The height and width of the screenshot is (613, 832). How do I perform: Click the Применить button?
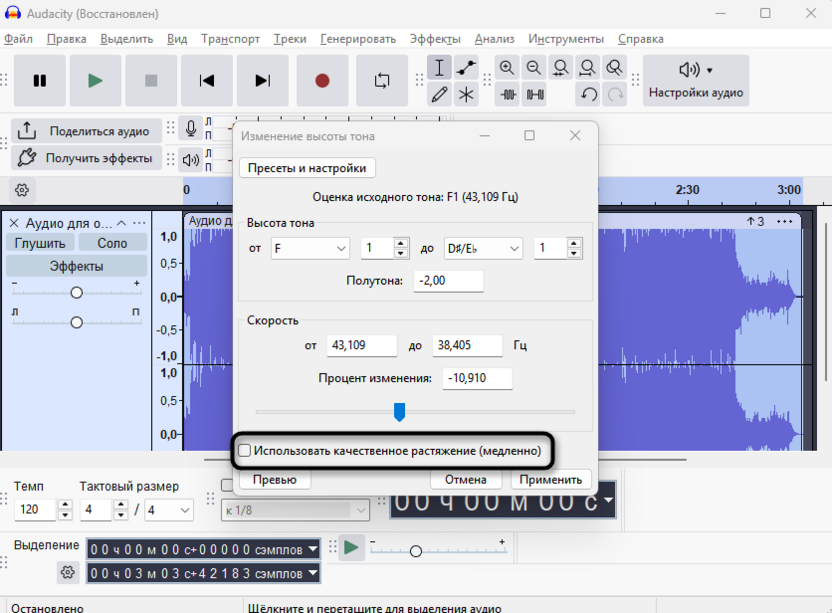(x=551, y=479)
